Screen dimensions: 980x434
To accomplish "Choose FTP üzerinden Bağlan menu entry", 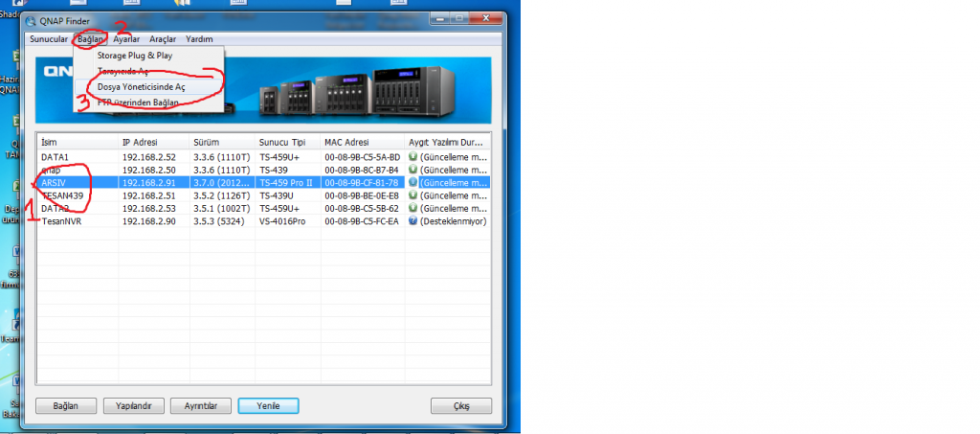I will (x=148, y=102).
